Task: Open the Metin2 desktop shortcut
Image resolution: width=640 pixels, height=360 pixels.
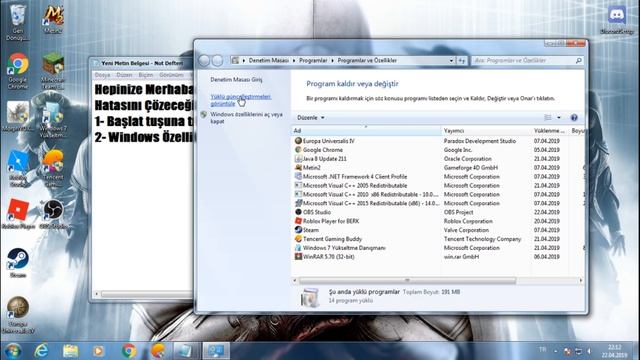Action: (53, 19)
